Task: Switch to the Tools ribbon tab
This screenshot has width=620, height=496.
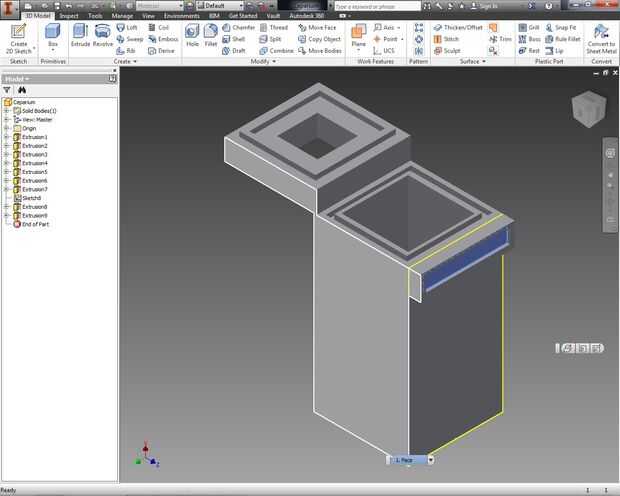Action: 95,16
